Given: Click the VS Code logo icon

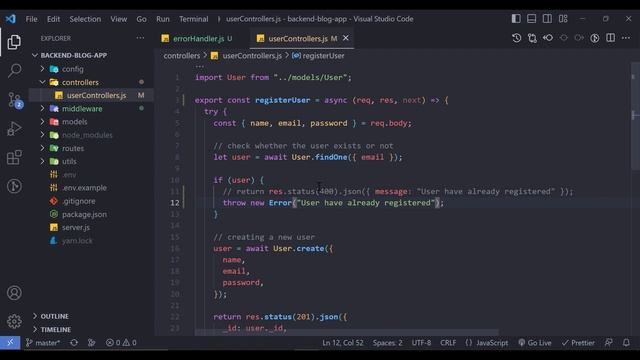Looking at the screenshot, I should (11, 19).
